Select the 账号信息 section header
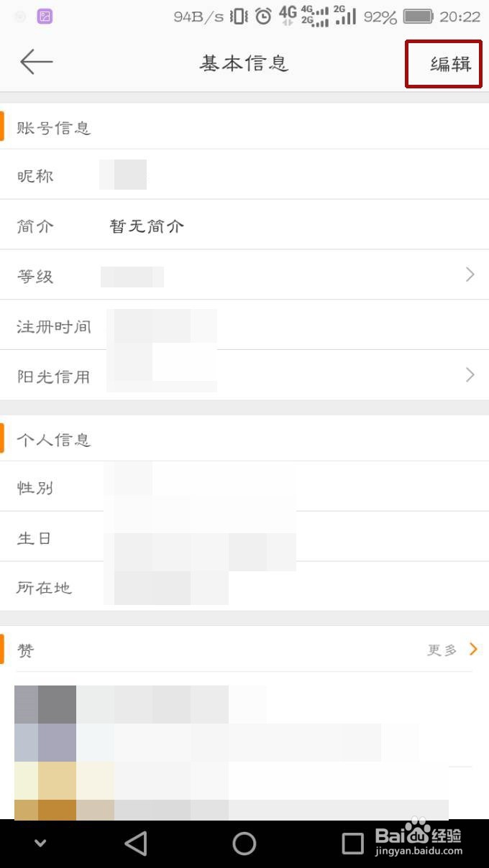The width and height of the screenshot is (489, 868). [x=53, y=126]
